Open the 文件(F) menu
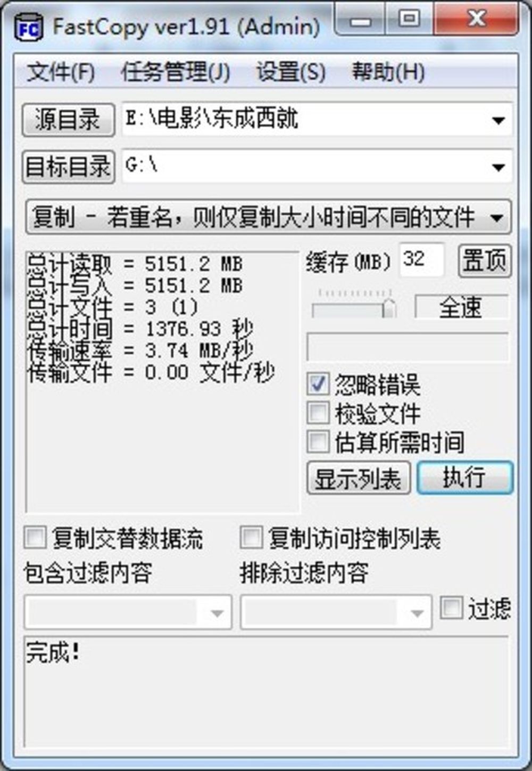Screen dimensions: 532x771 point(61,71)
